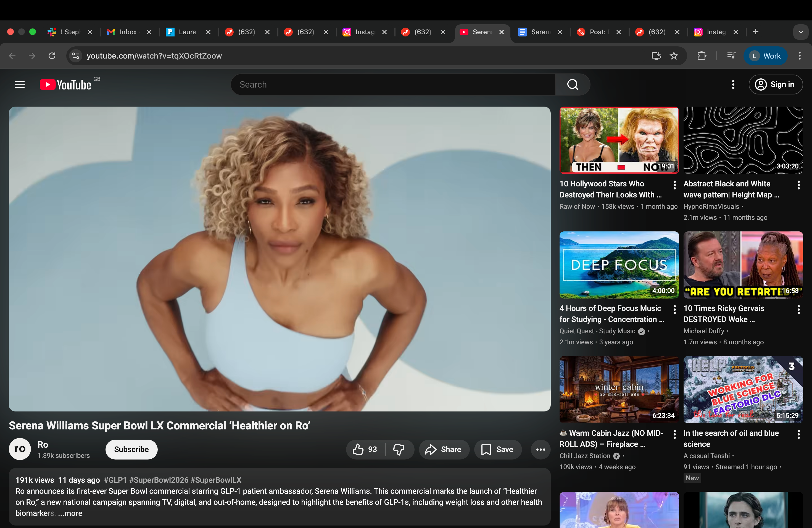Image resolution: width=812 pixels, height=528 pixels.
Task: Open options for oil and blue science video
Action: 798,434
